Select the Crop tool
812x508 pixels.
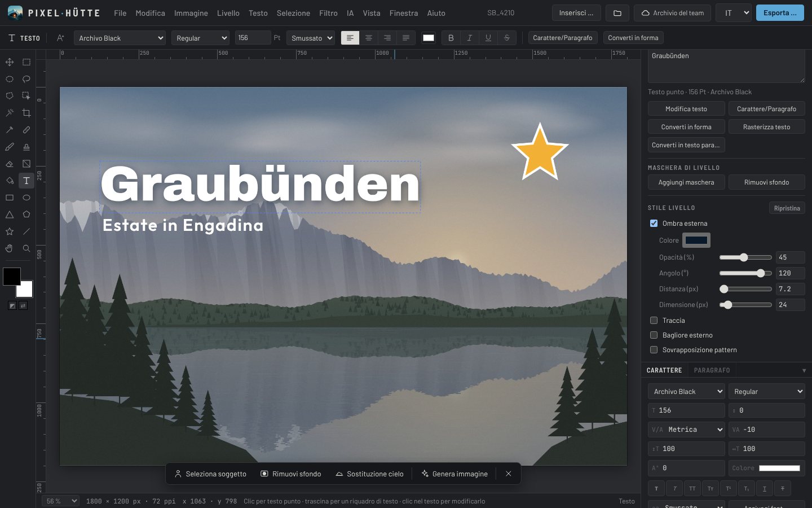27,113
